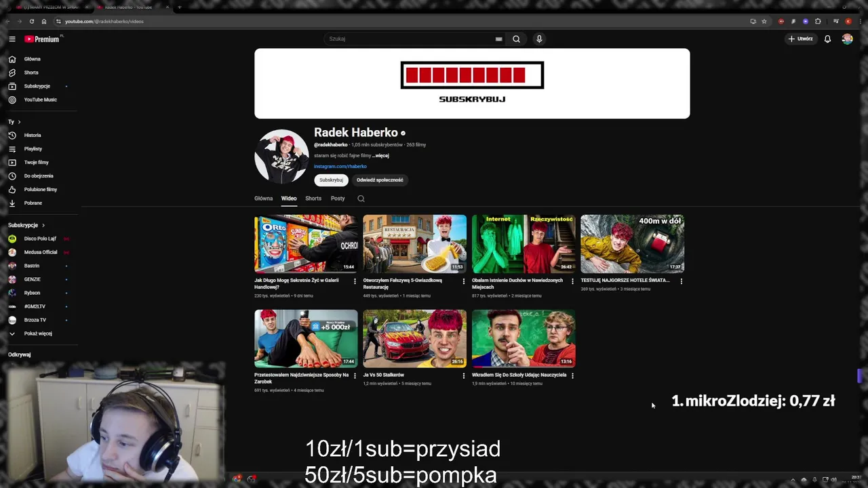Click the red extension icon in browser toolbar
868x488 pixels.
pos(781,21)
